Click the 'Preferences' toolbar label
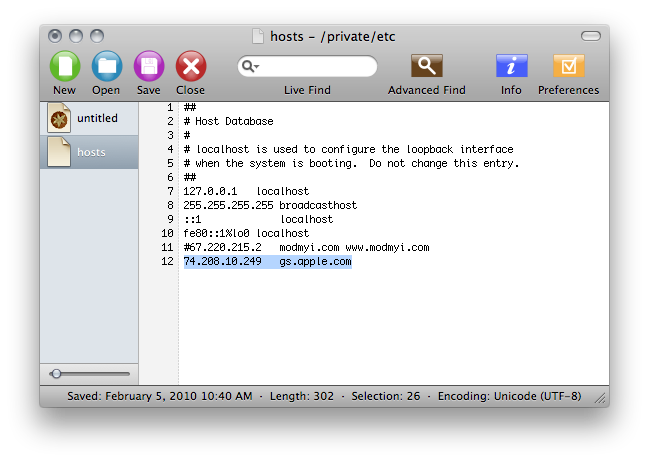The height and width of the screenshot is (462, 649). tap(569, 90)
